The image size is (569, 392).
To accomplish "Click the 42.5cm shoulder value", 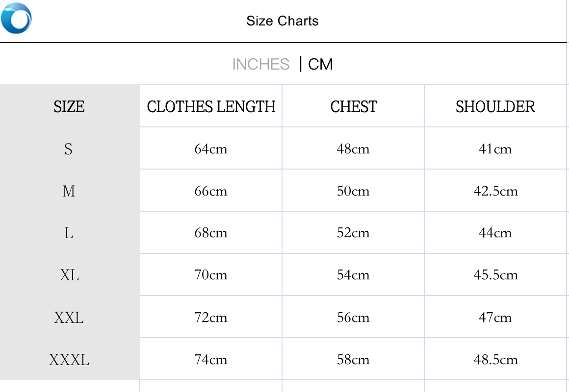I will (x=495, y=191).
